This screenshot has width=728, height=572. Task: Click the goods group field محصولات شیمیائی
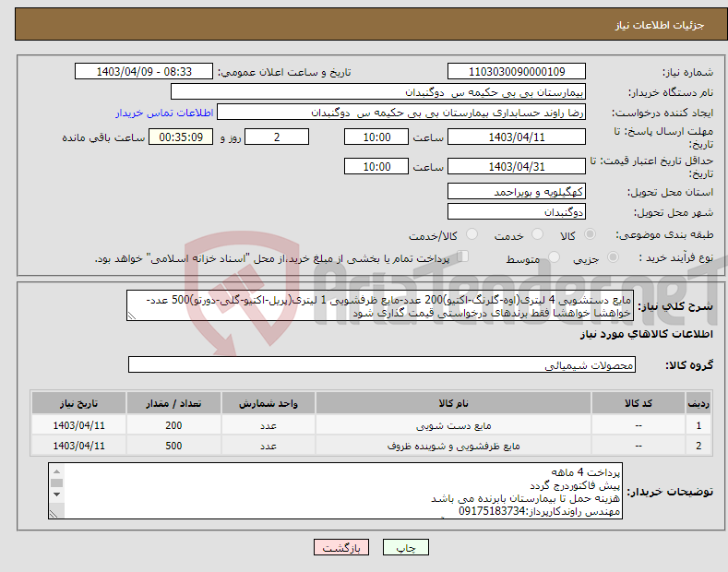382,365
